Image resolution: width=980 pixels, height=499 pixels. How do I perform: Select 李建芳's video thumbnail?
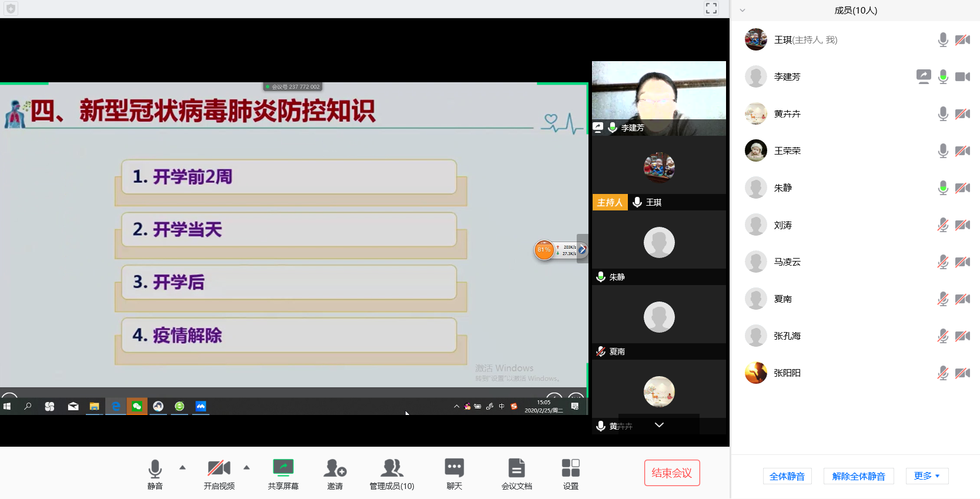658,93
